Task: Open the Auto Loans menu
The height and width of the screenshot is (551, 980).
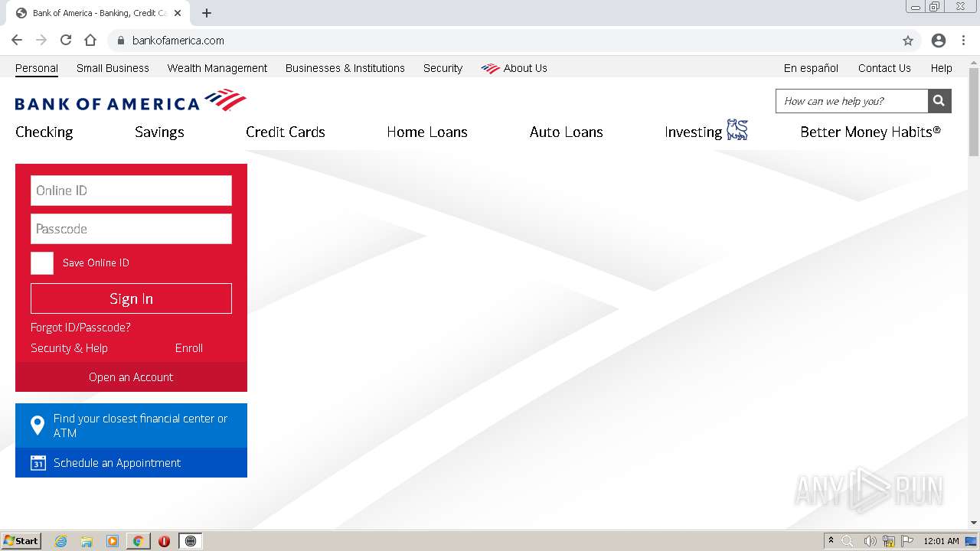Action: pos(567,132)
